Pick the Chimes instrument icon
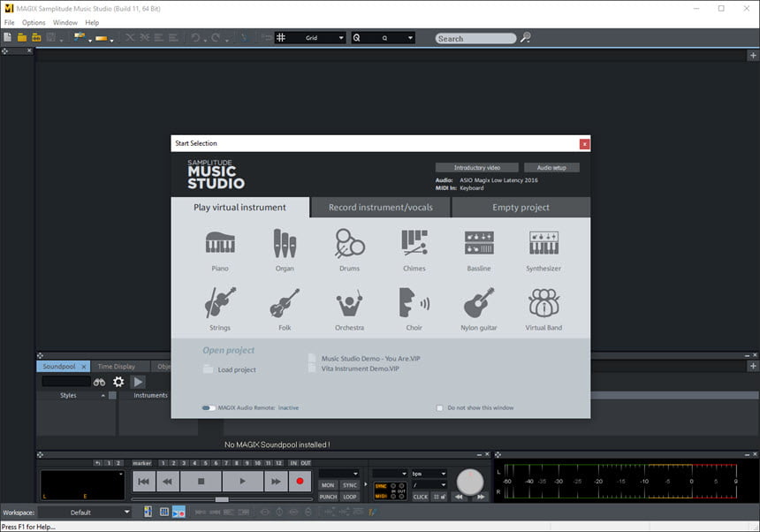This screenshot has width=760, height=532. 414,244
